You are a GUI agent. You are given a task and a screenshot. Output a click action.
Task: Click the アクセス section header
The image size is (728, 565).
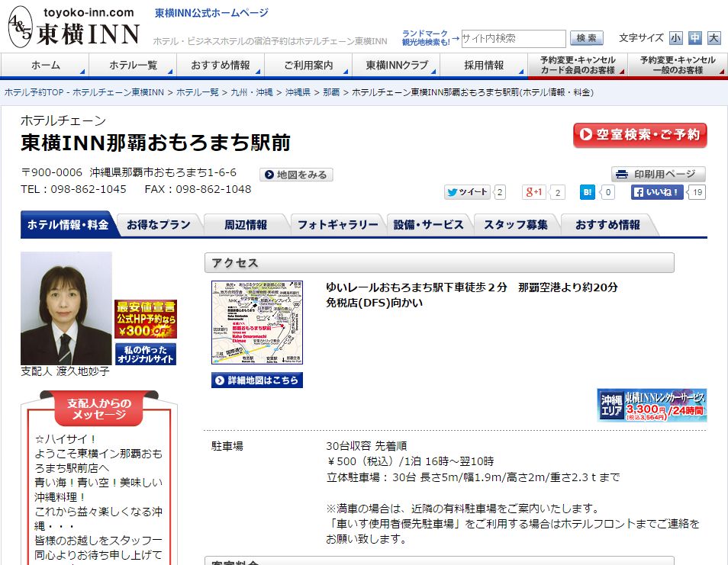pos(440,262)
